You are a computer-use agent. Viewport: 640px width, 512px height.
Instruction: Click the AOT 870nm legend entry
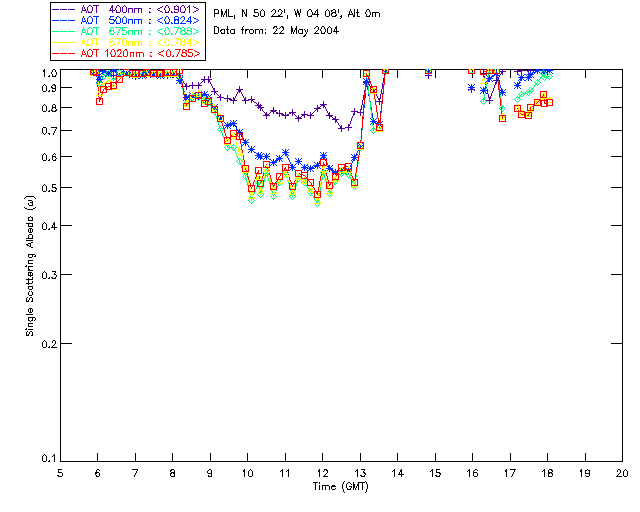[x=126, y=42]
